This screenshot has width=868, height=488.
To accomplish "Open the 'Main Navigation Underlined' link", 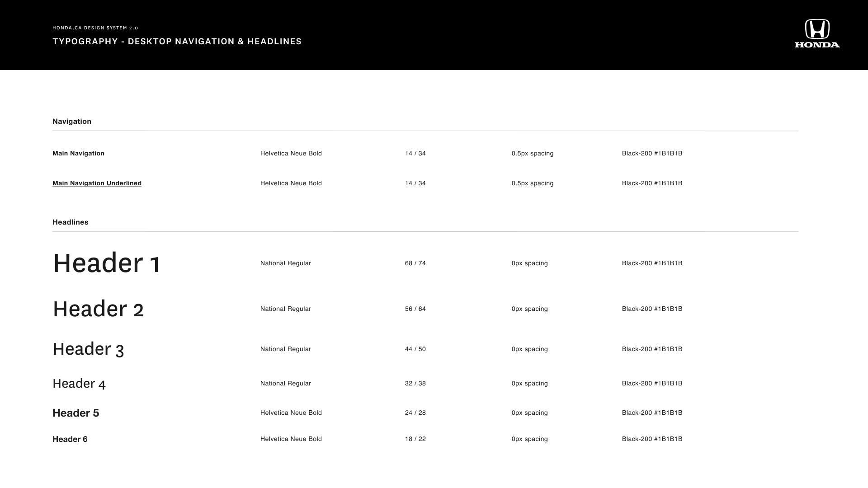I will pos(97,183).
